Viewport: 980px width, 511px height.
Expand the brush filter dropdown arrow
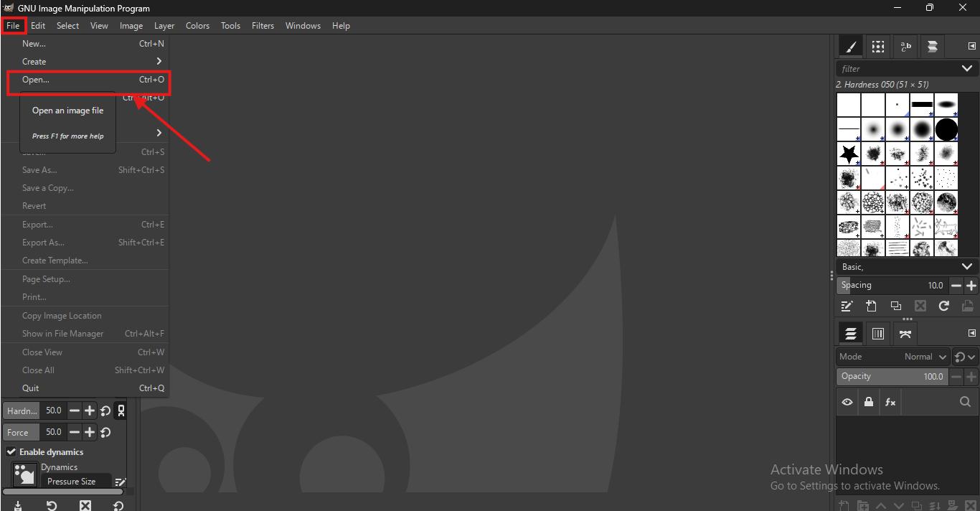966,68
